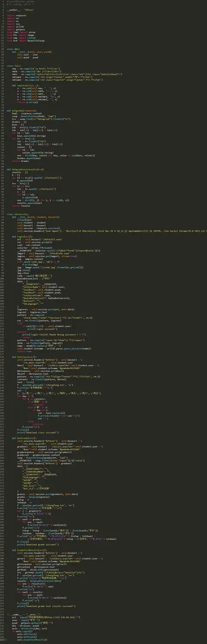The width and height of the screenshot is (207, 644).
Task: Click the 'class Tool:' definition
Action: [x=14, y=66]
